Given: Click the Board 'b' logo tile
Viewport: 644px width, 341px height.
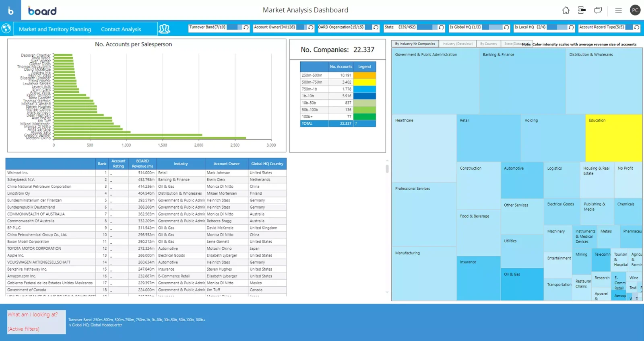Looking at the screenshot, I should pyautogui.click(x=10, y=10).
